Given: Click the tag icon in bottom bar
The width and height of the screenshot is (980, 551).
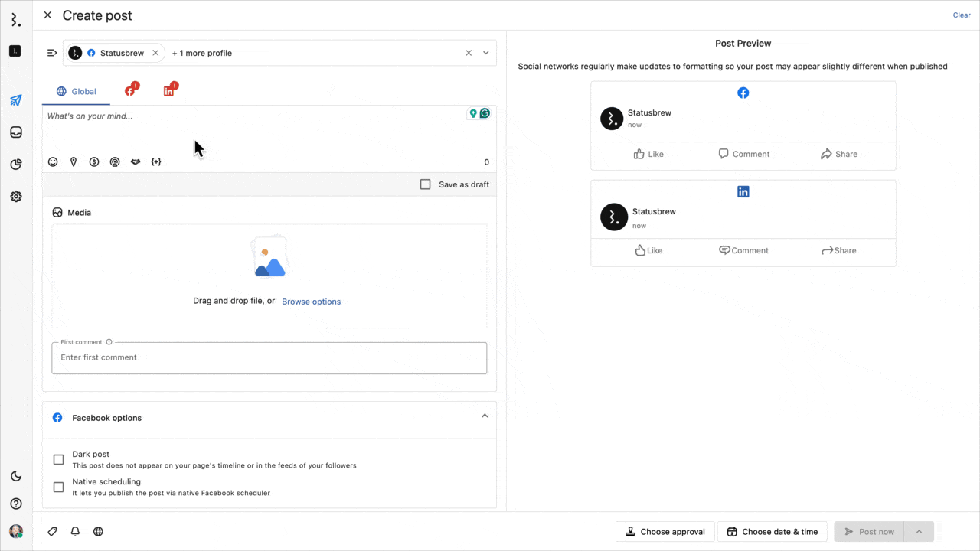Looking at the screenshot, I should point(52,531).
